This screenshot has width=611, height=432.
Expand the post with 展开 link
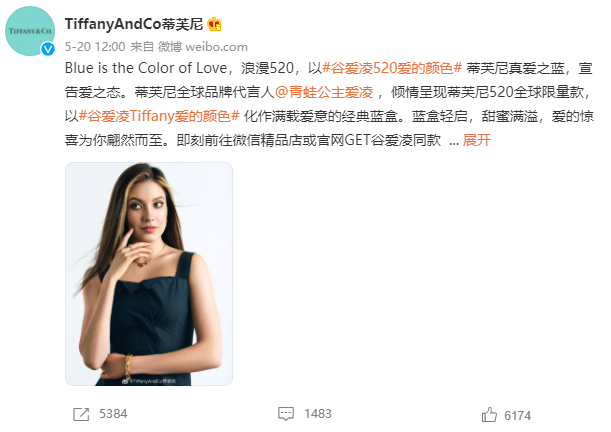[477, 140]
